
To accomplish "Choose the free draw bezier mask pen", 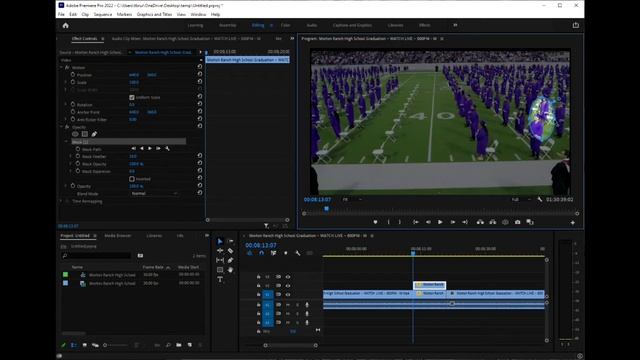I will pos(94,134).
